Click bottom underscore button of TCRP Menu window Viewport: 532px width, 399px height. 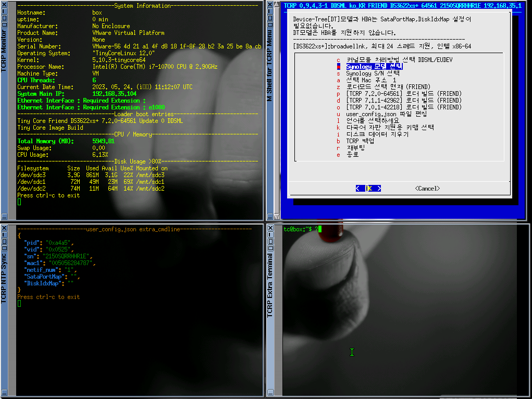270,216
